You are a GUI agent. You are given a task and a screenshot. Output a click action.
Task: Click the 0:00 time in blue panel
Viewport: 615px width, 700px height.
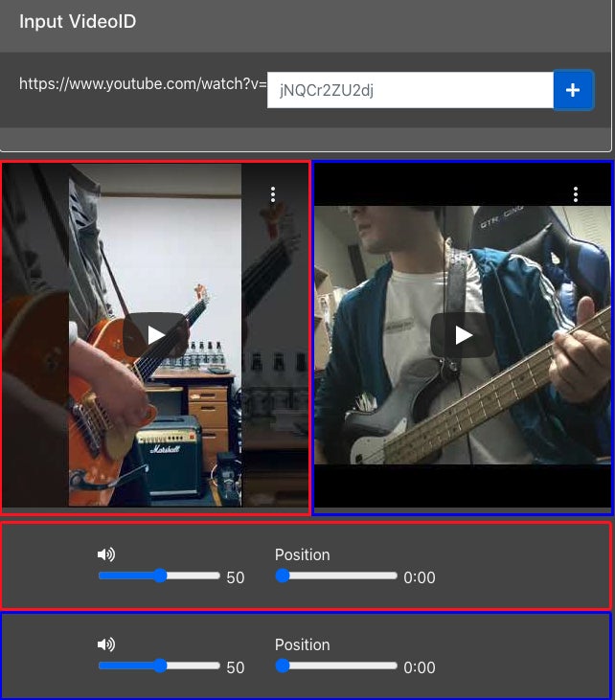tap(420, 667)
